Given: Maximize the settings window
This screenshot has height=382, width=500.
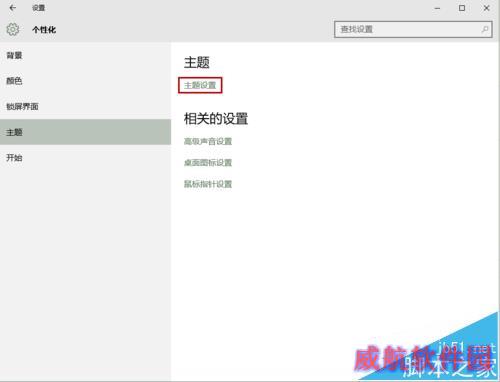Looking at the screenshot, I should tap(462, 8).
